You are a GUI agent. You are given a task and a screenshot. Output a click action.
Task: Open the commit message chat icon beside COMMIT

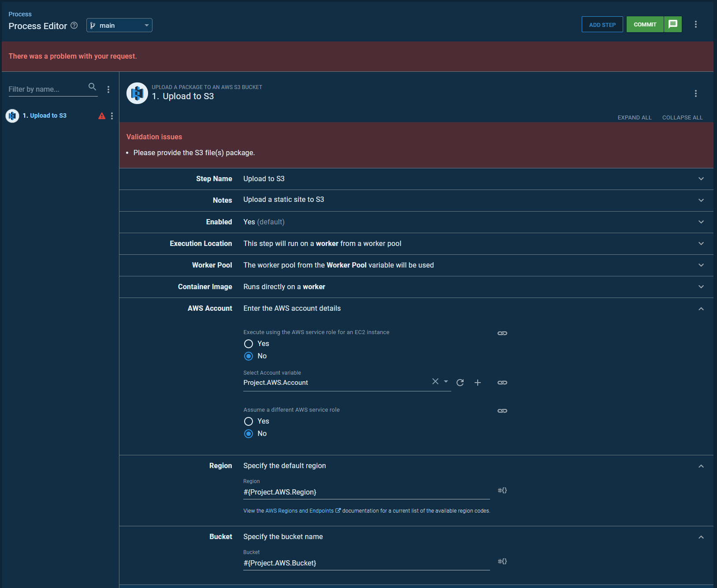coord(672,24)
